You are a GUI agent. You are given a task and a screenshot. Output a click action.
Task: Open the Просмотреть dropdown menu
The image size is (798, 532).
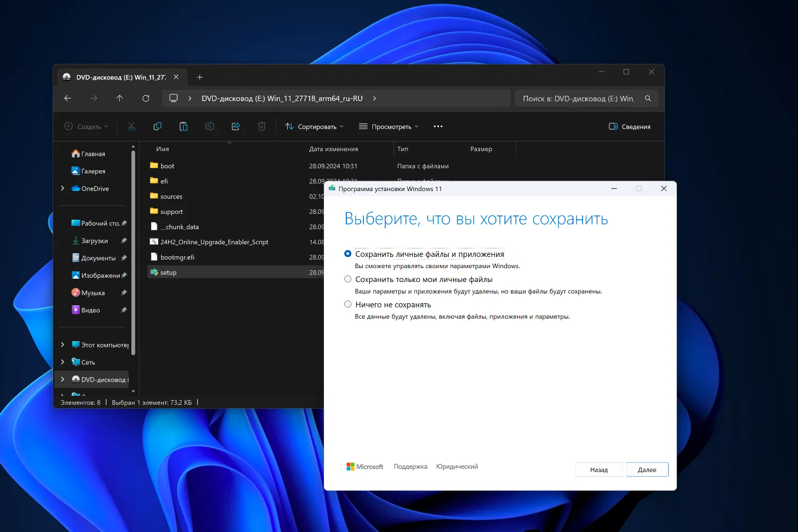coord(389,127)
